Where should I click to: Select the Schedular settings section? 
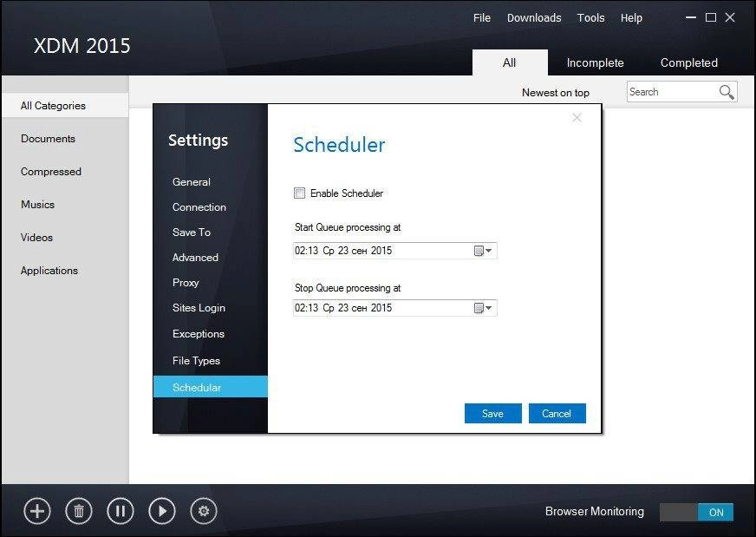pyautogui.click(x=210, y=387)
